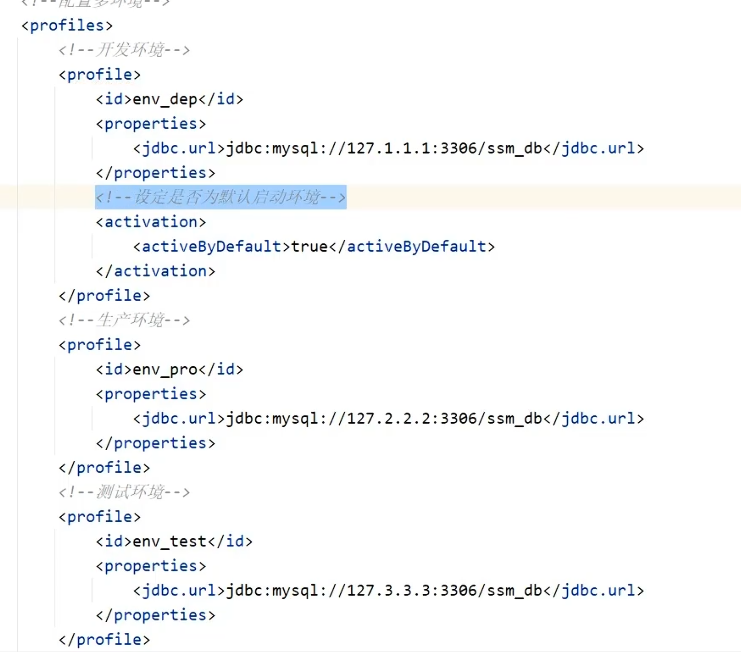Click the 开发环境 comment line
Image resolution: width=741 pixels, height=652 pixels.
pyautogui.click(x=124, y=50)
